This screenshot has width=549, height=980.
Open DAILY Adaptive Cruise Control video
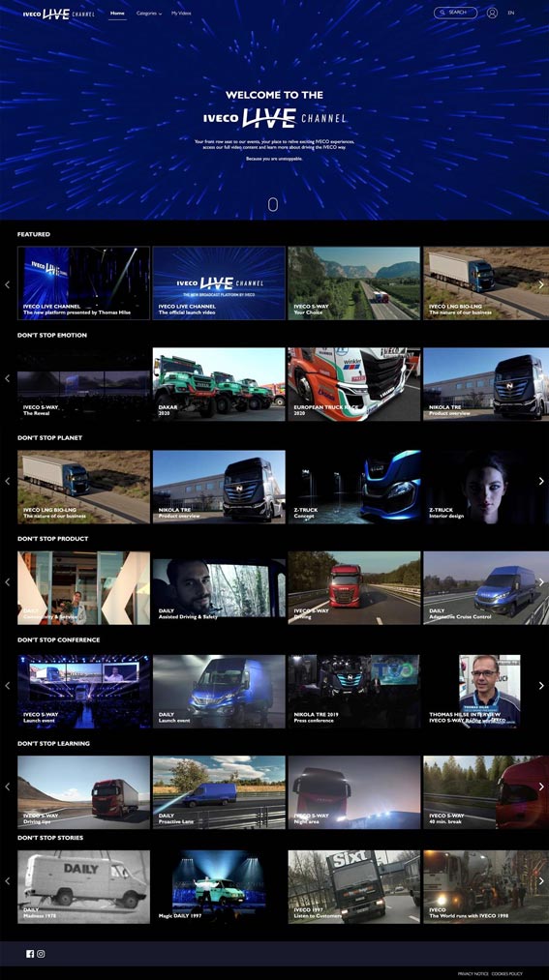pyautogui.click(x=486, y=587)
